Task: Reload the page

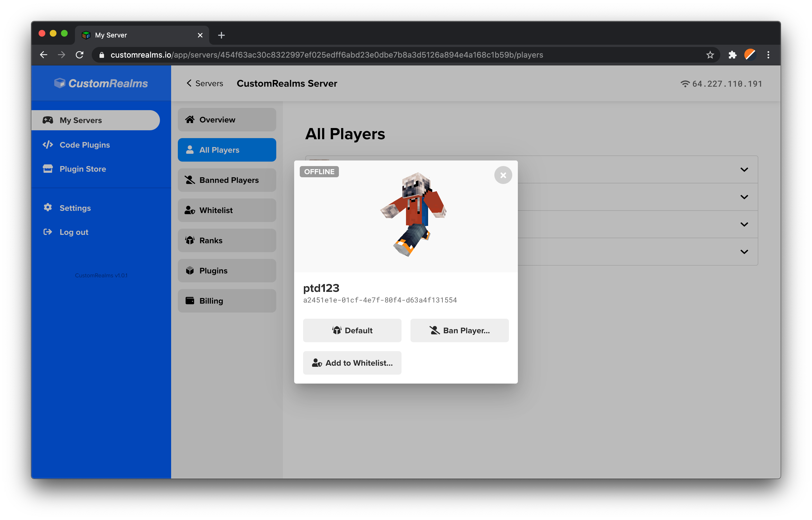Action: [x=79, y=55]
